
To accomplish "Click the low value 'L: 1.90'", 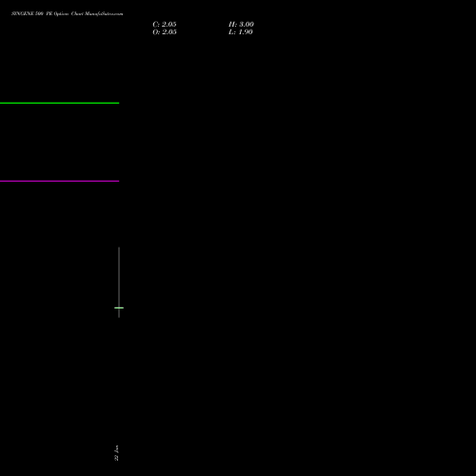I will click(241, 32).
